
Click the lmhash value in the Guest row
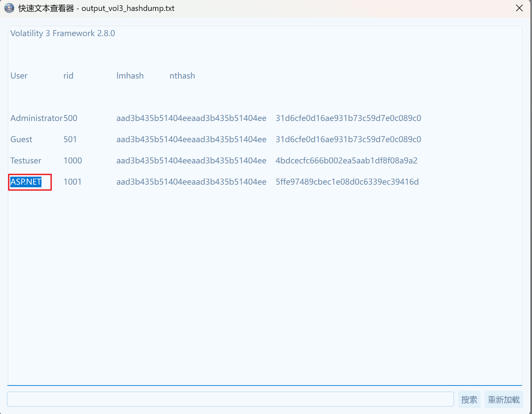[191, 140]
